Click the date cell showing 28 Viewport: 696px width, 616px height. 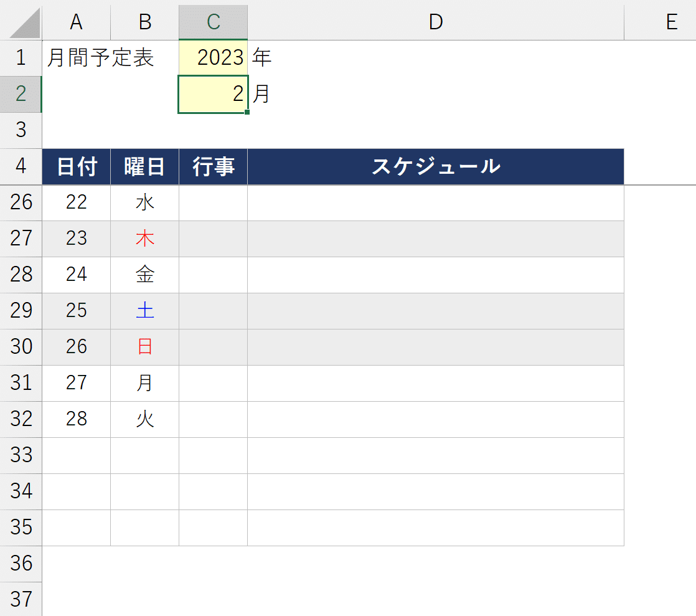click(76, 419)
